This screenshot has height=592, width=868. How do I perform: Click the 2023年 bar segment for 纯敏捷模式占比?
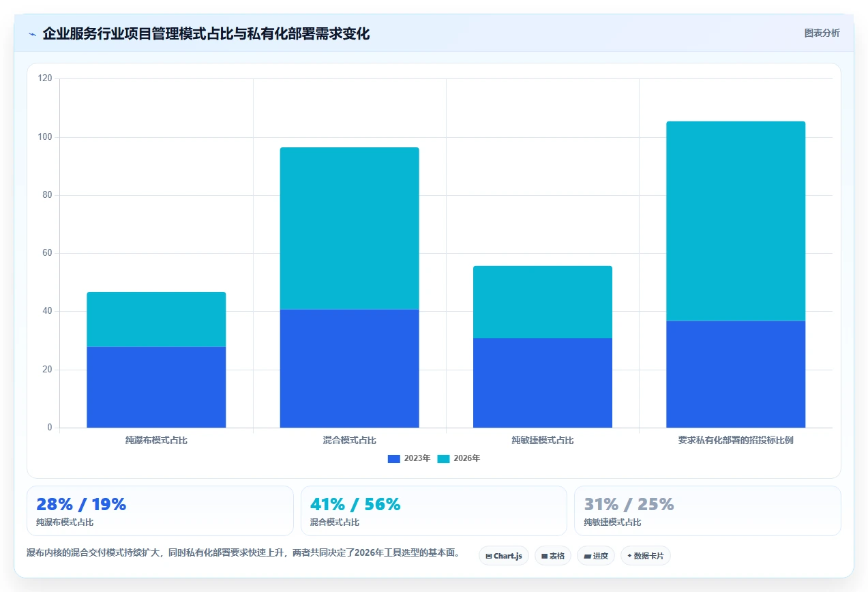[543, 383]
